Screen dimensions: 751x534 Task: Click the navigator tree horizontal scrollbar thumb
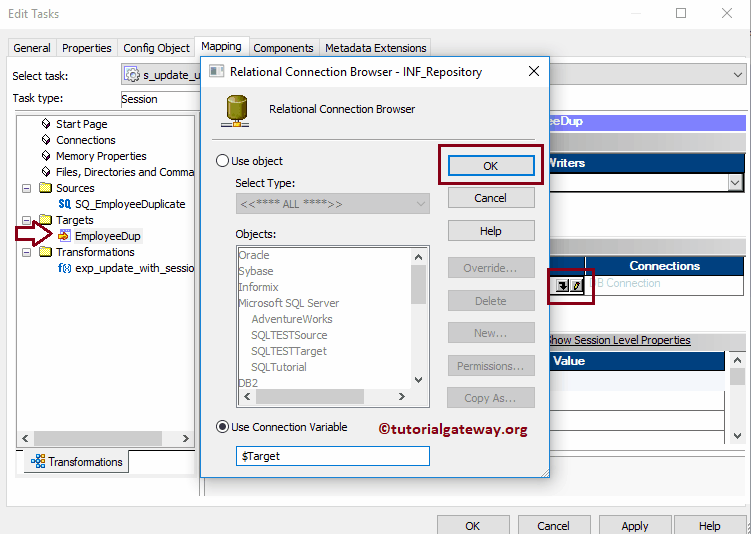point(98,438)
